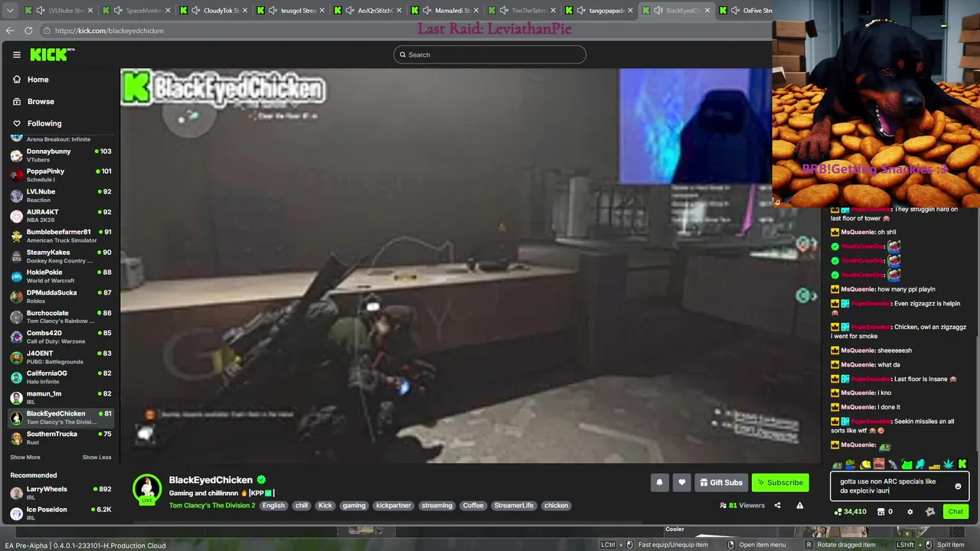Viewport: 980px width, 551px height.
Task: Mute audio on the CloudyTok tab
Action: point(196,11)
